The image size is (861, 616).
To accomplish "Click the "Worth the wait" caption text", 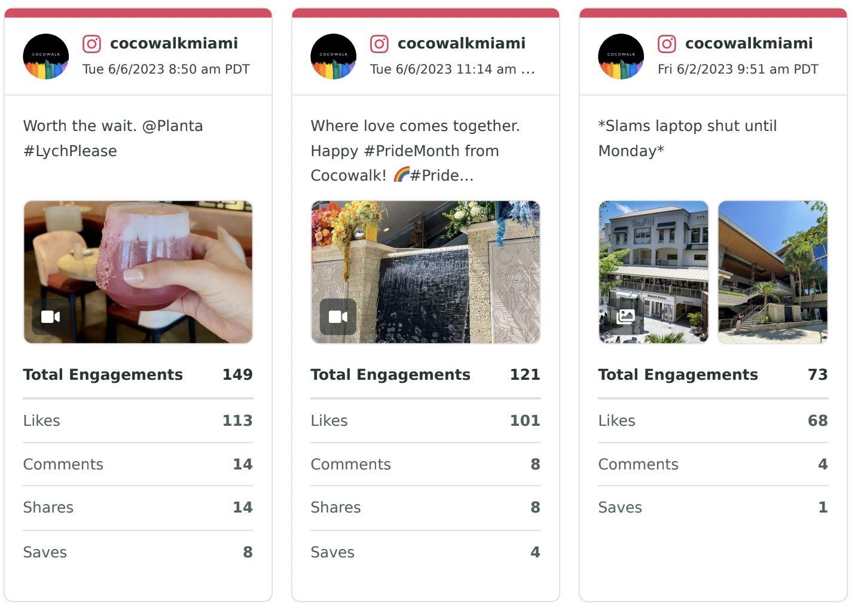I will [113, 138].
